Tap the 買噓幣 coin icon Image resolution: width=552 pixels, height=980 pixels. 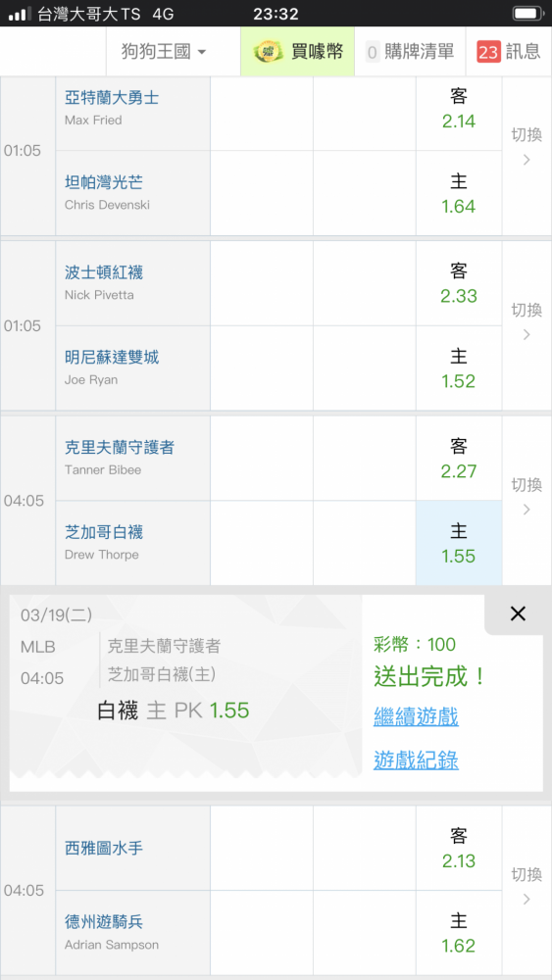(269, 52)
